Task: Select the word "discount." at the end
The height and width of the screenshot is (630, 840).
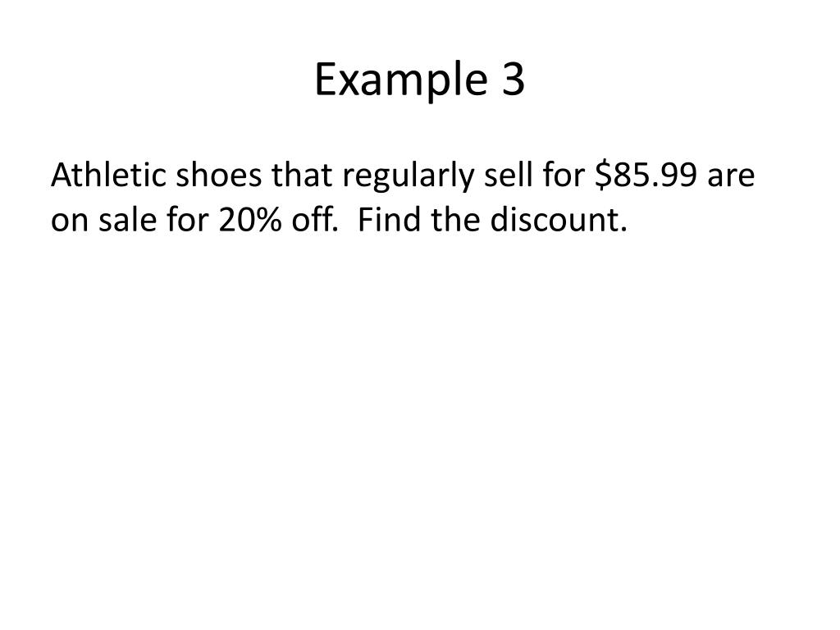Action: (x=558, y=220)
